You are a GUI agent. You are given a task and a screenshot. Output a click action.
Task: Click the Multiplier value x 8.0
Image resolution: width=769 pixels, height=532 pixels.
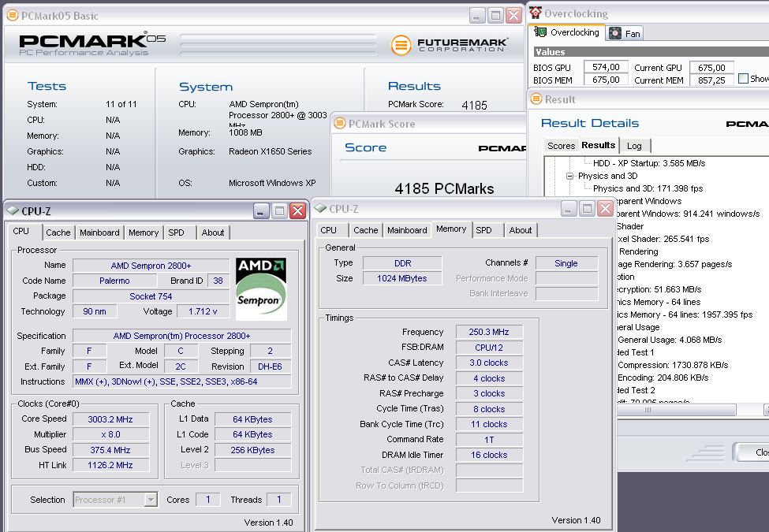coord(111,434)
